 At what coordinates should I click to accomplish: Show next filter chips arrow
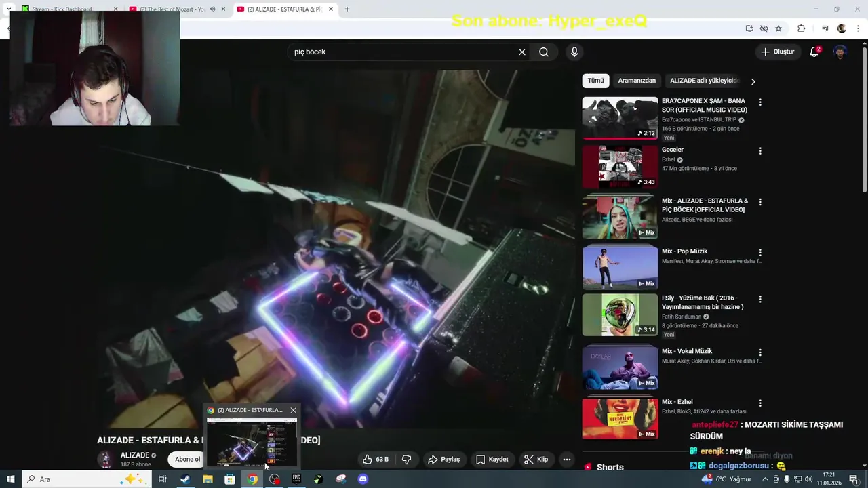(753, 81)
